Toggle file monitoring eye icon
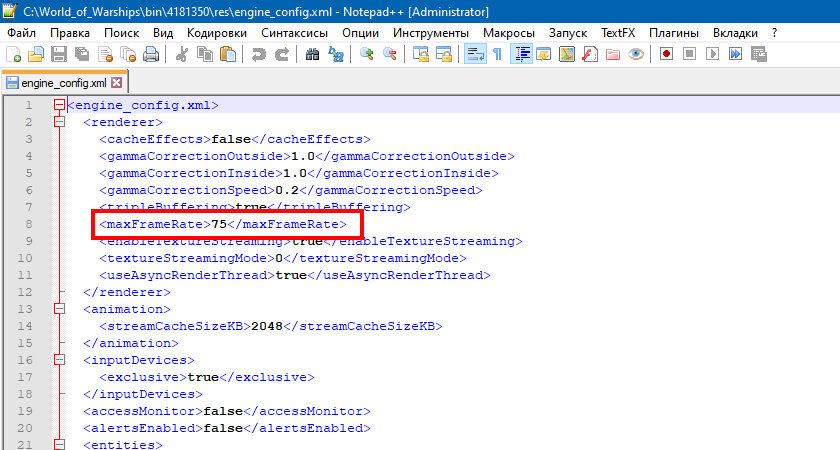840x450 pixels. tap(636, 54)
